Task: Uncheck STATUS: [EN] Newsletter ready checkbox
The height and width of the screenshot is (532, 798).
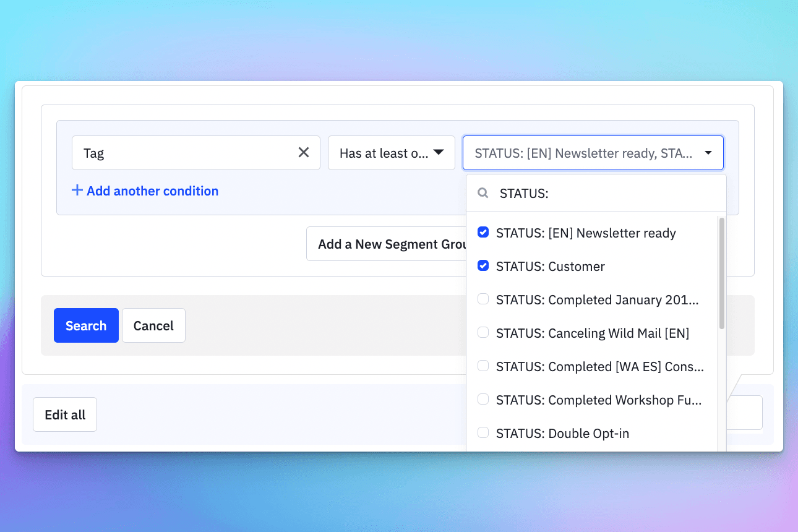Action: pos(483,233)
